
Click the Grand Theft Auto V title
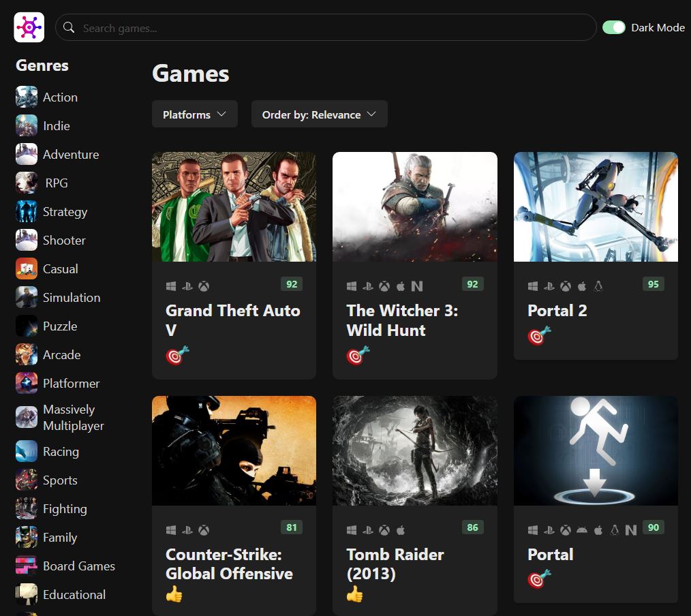[x=232, y=320]
